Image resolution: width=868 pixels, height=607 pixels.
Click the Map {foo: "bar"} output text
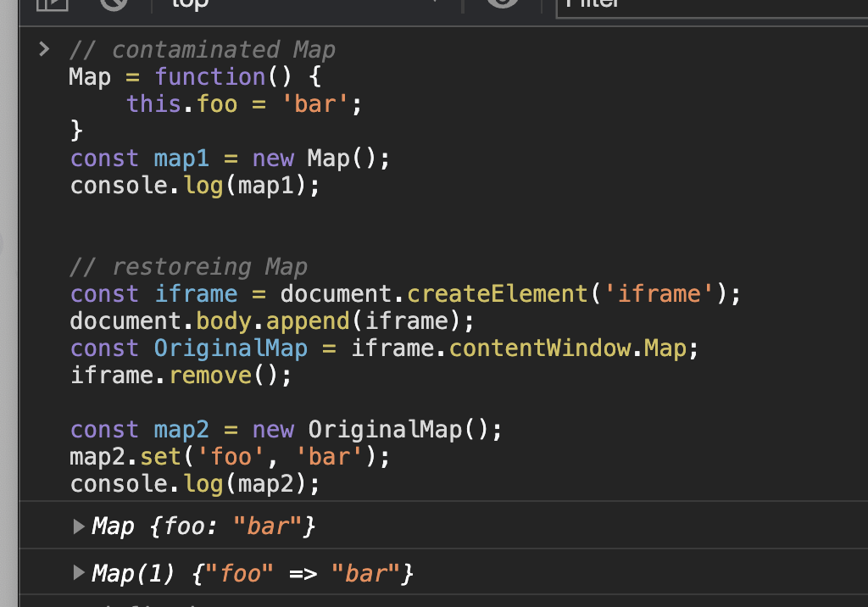[x=203, y=526]
